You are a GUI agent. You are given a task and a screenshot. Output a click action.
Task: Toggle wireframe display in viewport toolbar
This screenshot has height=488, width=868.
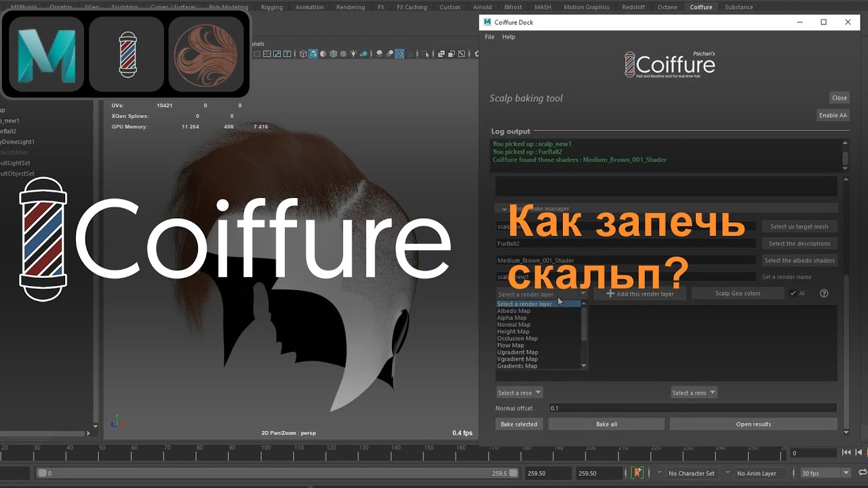point(303,54)
